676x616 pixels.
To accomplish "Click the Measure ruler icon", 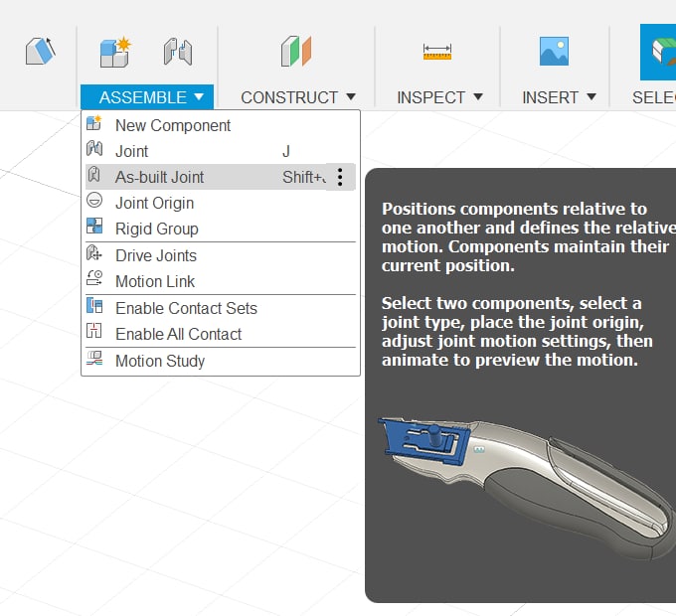I will (437, 52).
